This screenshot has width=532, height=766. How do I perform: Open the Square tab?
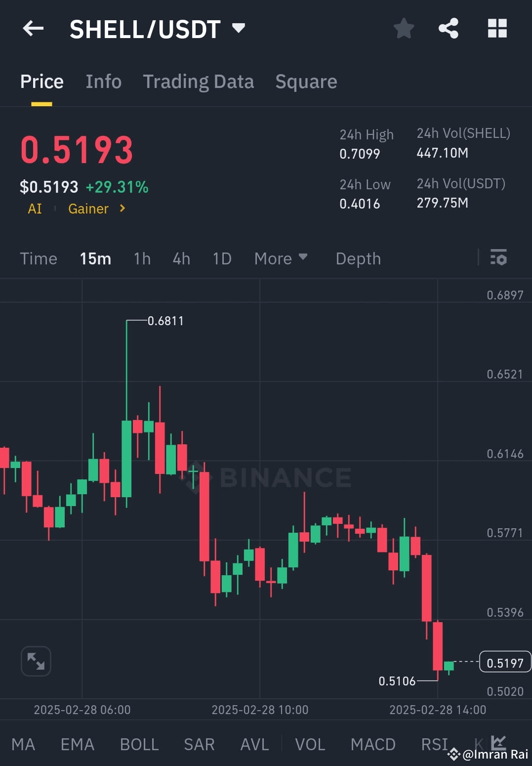[x=306, y=81]
